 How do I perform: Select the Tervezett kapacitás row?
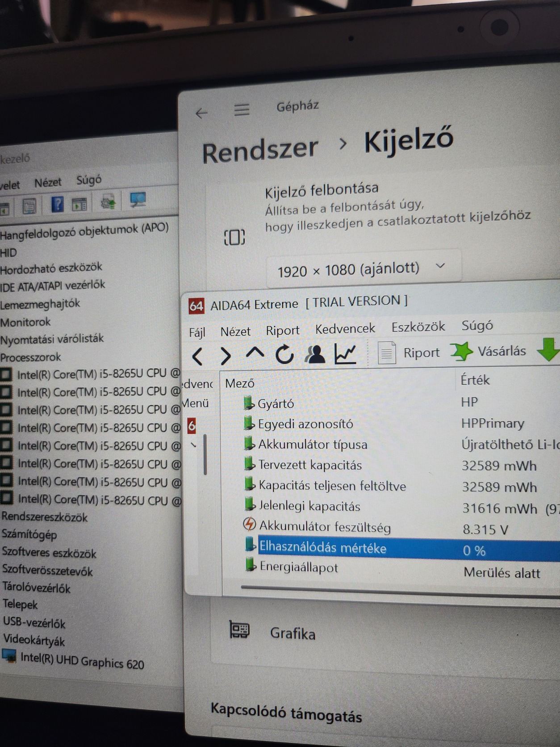391,465
